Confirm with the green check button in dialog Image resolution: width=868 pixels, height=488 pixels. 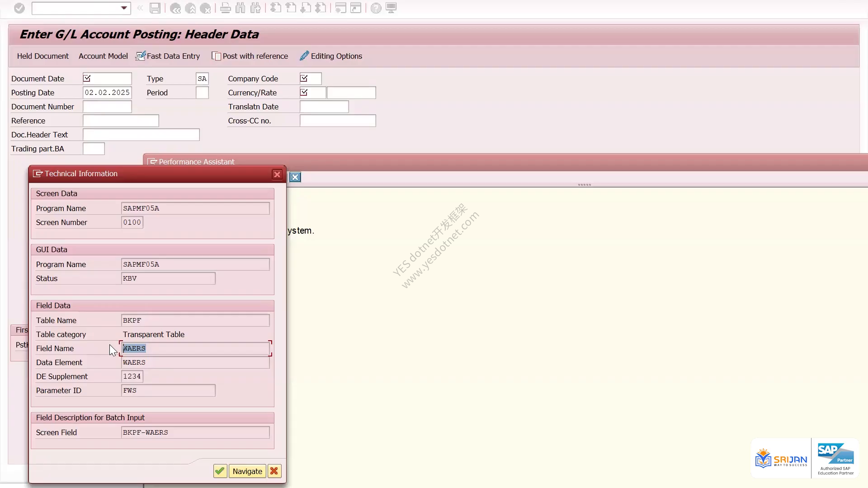coord(220,471)
